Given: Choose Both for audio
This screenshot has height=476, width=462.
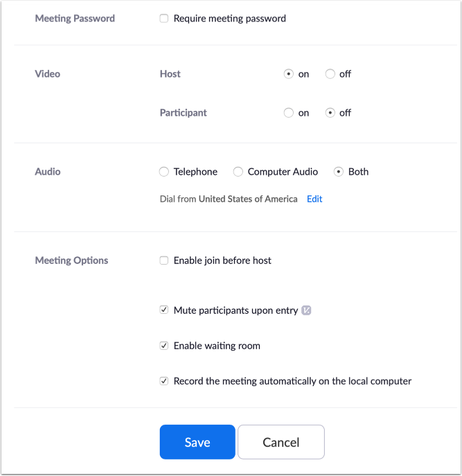Looking at the screenshot, I should click(x=339, y=172).
